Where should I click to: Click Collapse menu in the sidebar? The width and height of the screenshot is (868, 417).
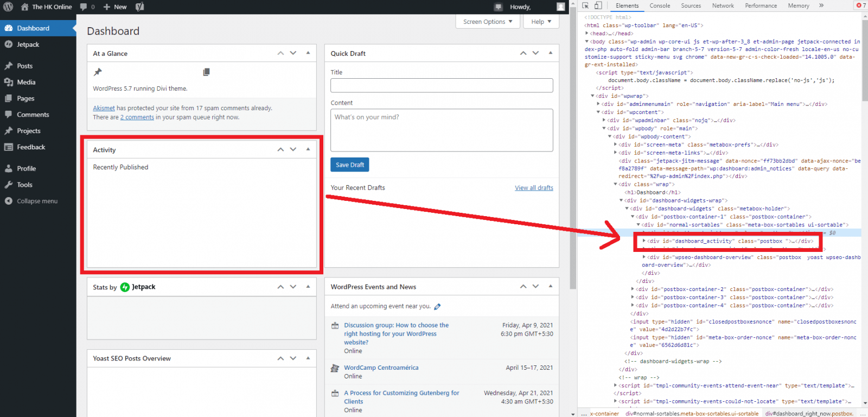pyautogui.click(x=38, y=201)
